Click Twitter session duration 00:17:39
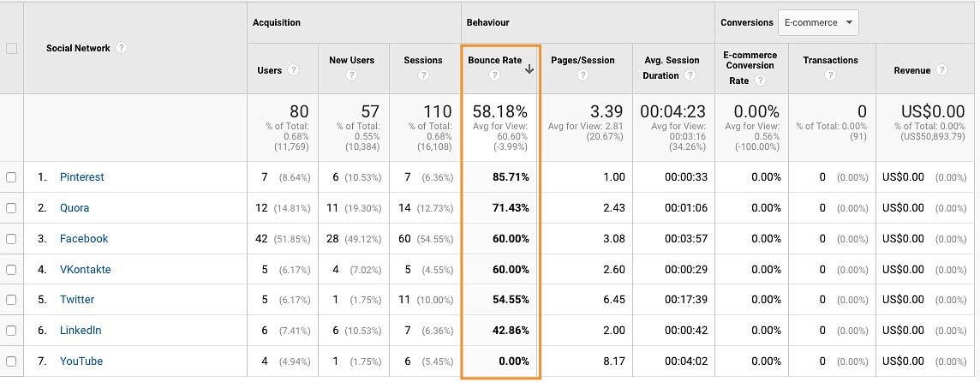The image size is (980, 382). pyautogui.click(x=686, y=300)
